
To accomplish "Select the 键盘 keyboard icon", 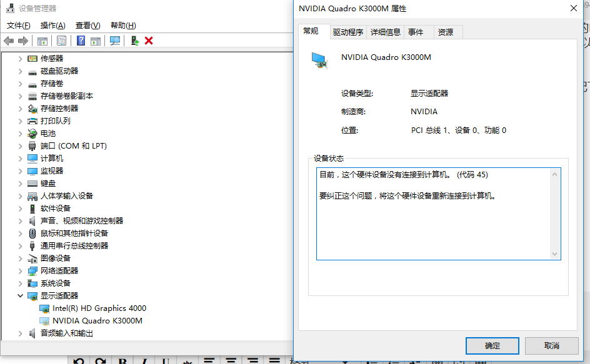I will [x=32, y=184].
